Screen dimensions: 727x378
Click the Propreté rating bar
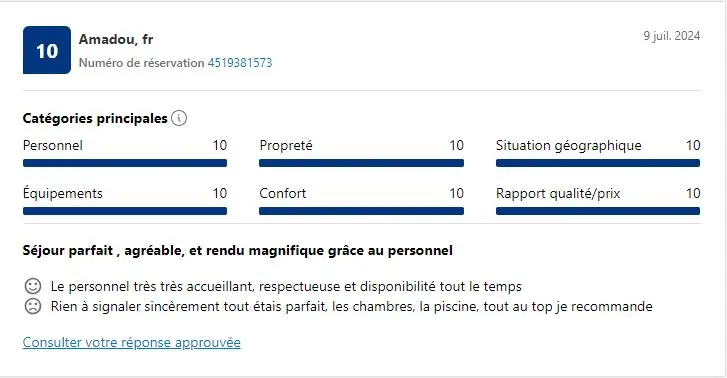(x=361, y=163)
